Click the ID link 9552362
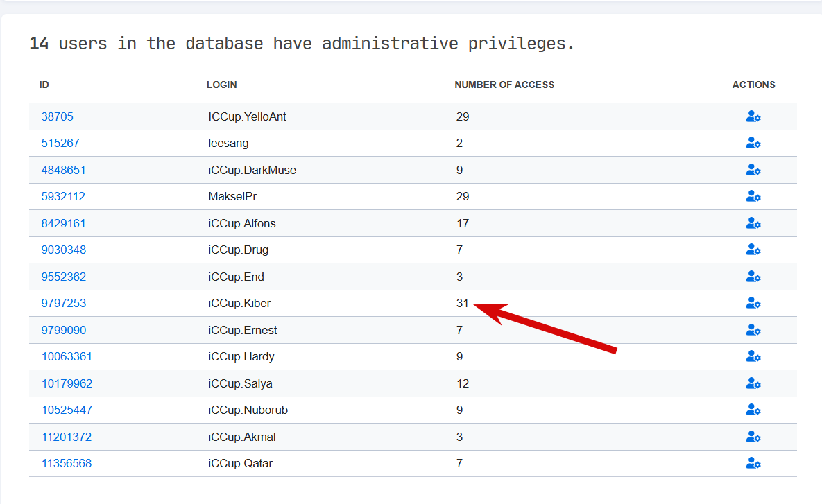The image size is (822, 504). pyautogui.click(x=64, y=277)
